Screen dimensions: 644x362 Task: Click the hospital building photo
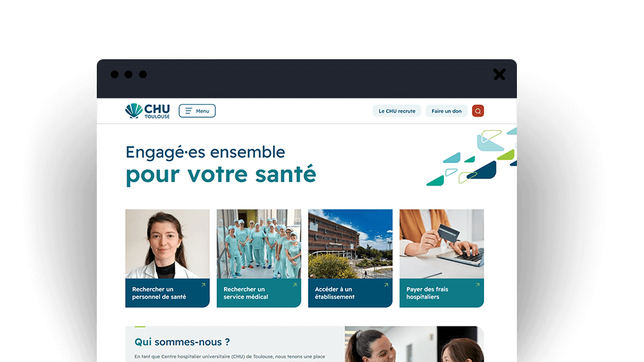[x=350, y=244]
